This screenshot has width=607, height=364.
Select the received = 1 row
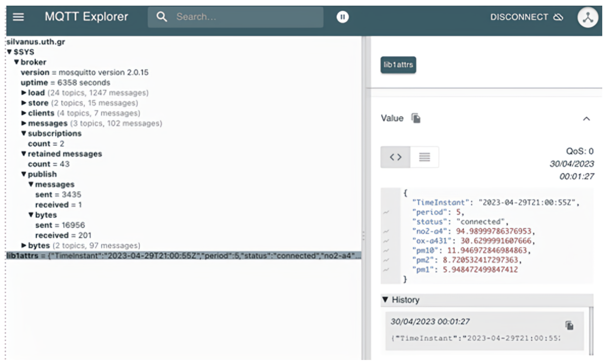[59, 205]
